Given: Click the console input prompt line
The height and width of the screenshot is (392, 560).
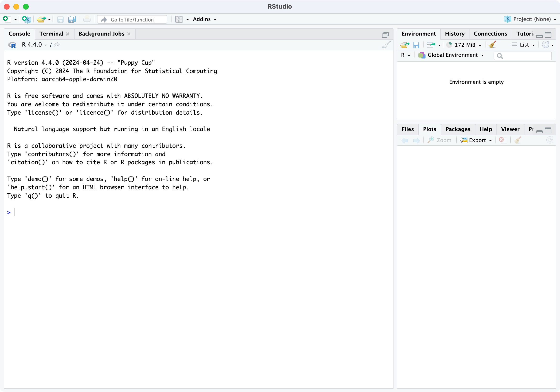Looking at the screenshot, I should [x=198, y=212].
